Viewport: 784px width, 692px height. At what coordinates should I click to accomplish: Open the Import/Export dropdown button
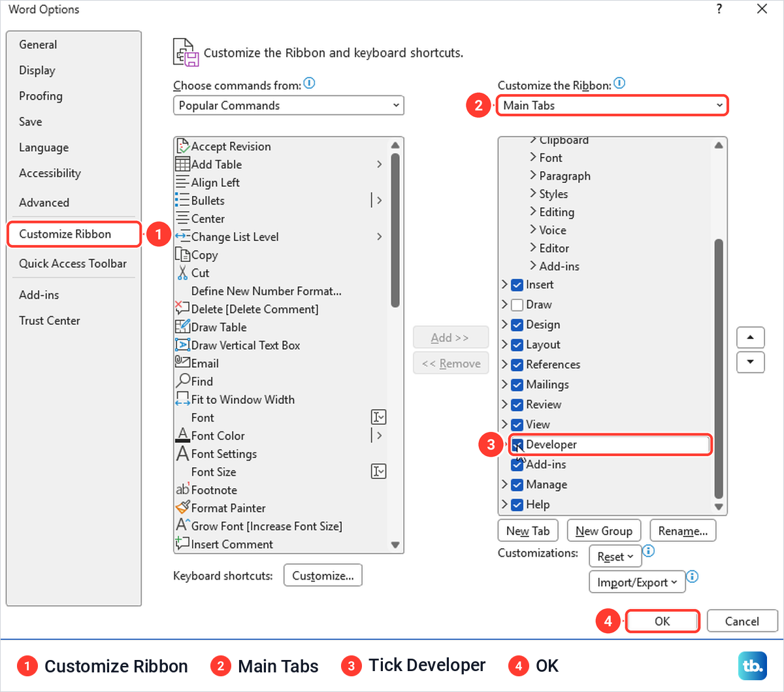pyautogui.click(x=637, y=582)
